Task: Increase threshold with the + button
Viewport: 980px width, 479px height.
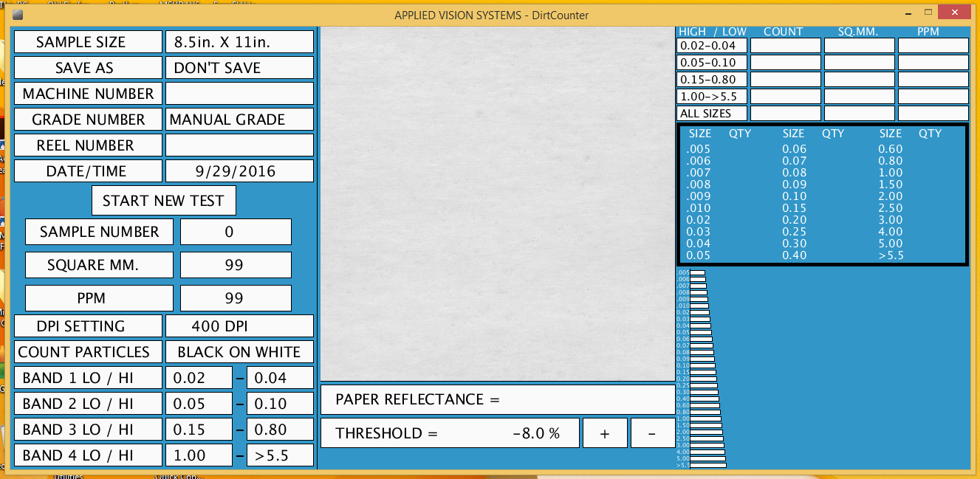Action: [605, 433]
